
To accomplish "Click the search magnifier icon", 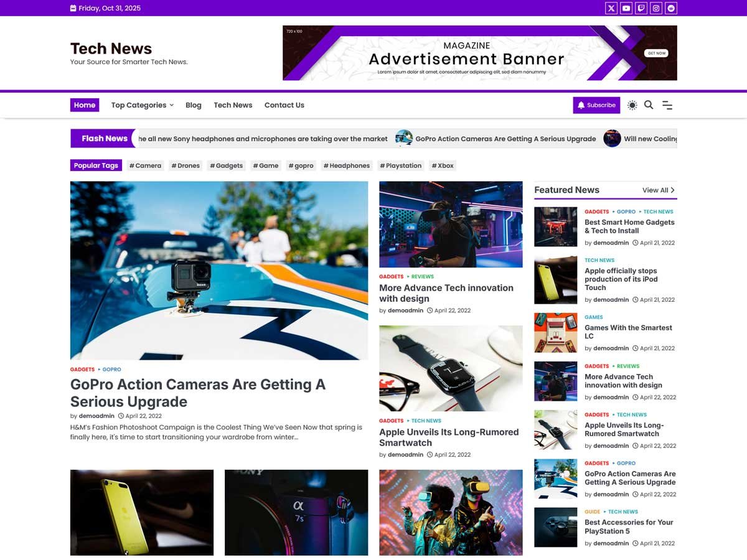I will click(x=649, y=105).
